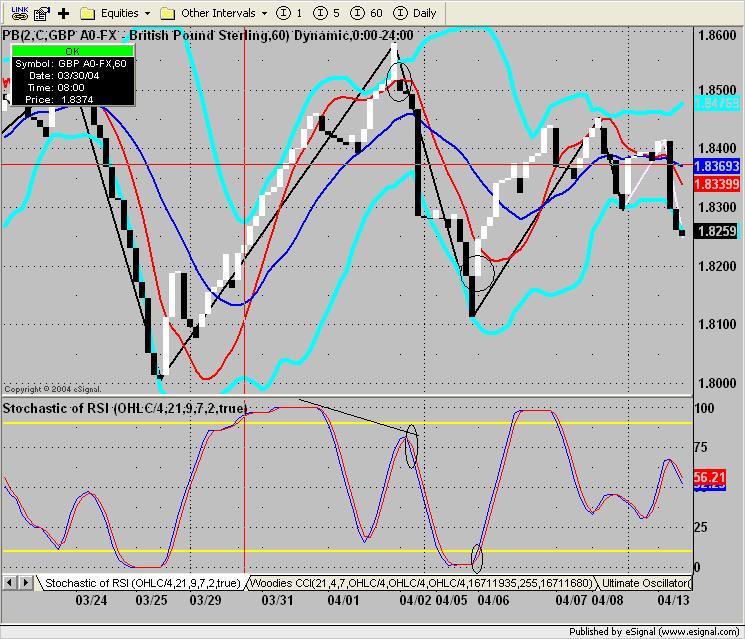Open the Other Intervals folder dropdown
Screen dimensions: 745x639
pyautogui.click(x=213, y=13)
